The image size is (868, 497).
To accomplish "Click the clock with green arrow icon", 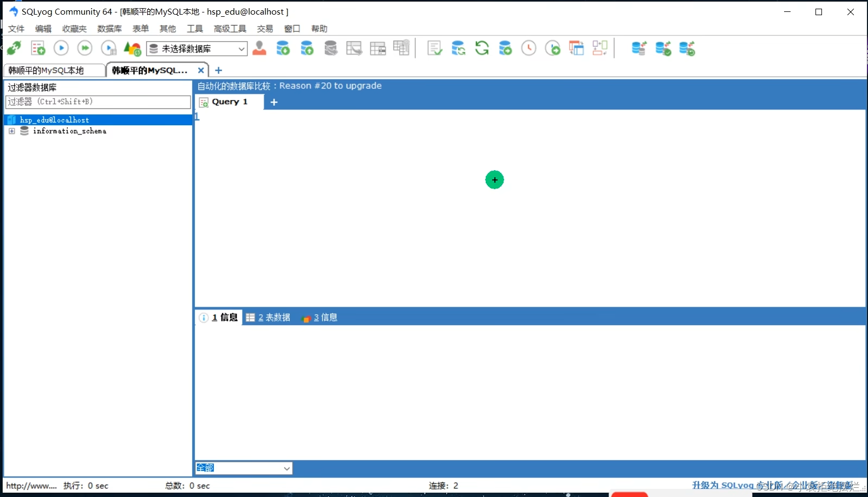I will [553, 48].
